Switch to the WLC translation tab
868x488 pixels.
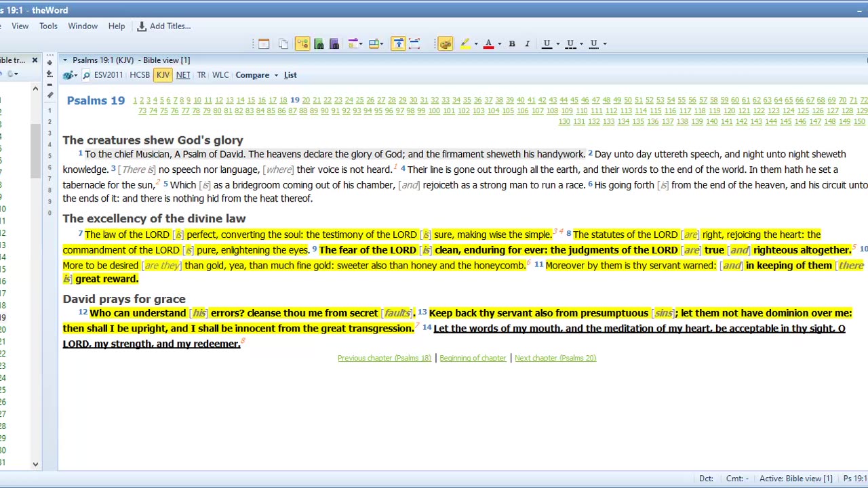[220, 75]
